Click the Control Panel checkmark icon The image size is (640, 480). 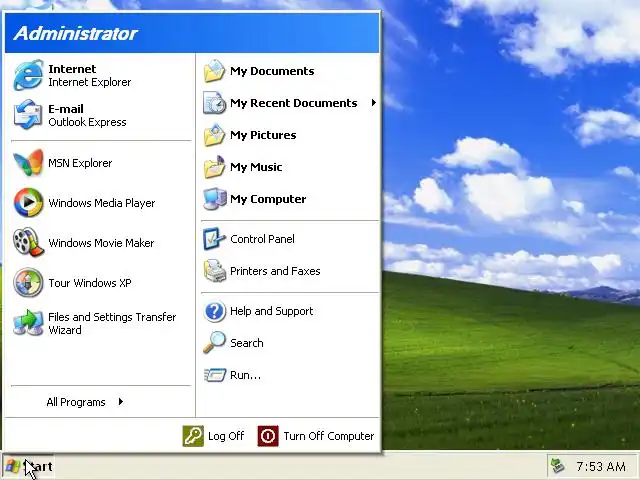[214, 239]
